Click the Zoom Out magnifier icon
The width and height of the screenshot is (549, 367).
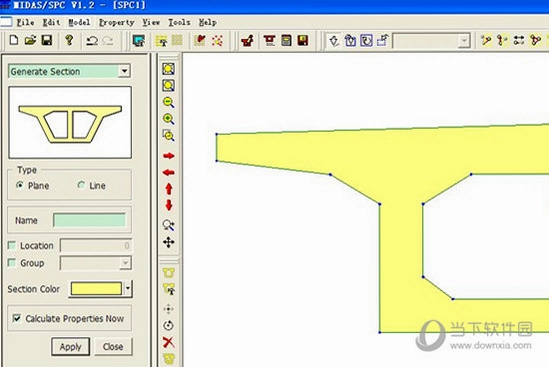pos(168,102)
